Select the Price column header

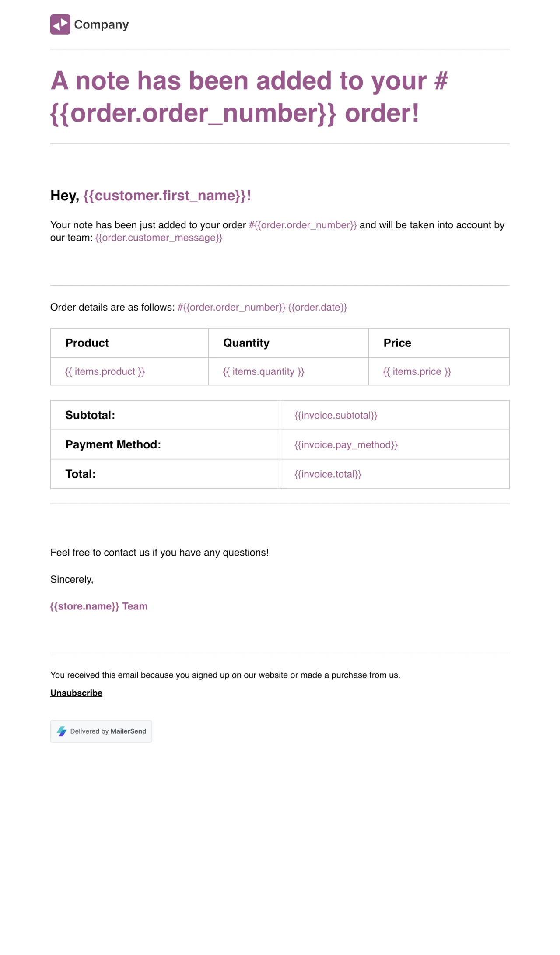(397, 343)
